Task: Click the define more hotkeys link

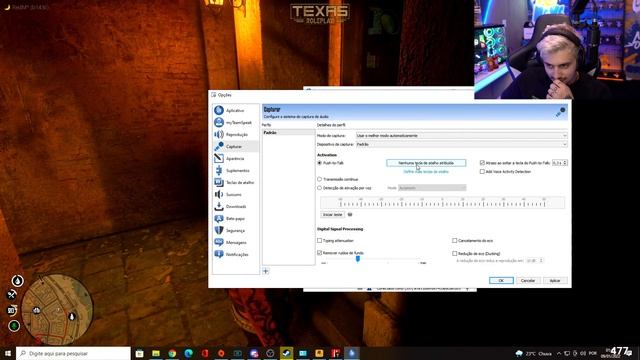Action: (x=426, y=172)
